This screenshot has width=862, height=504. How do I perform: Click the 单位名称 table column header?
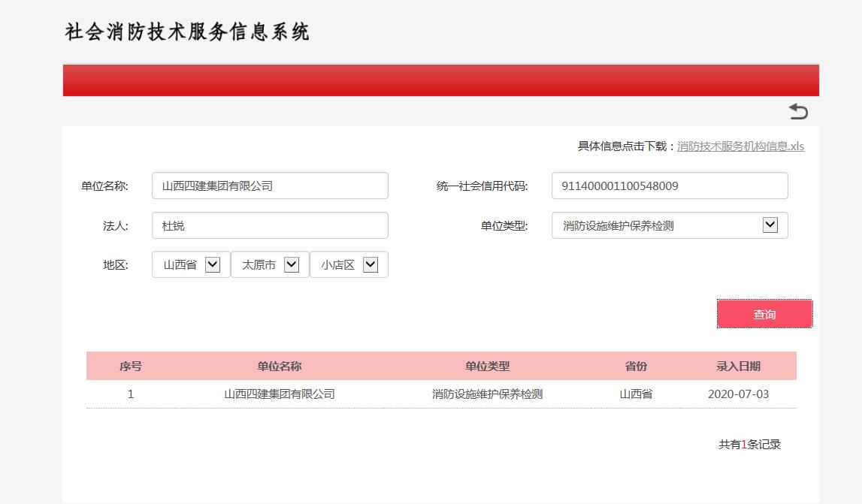coord(280,366)
